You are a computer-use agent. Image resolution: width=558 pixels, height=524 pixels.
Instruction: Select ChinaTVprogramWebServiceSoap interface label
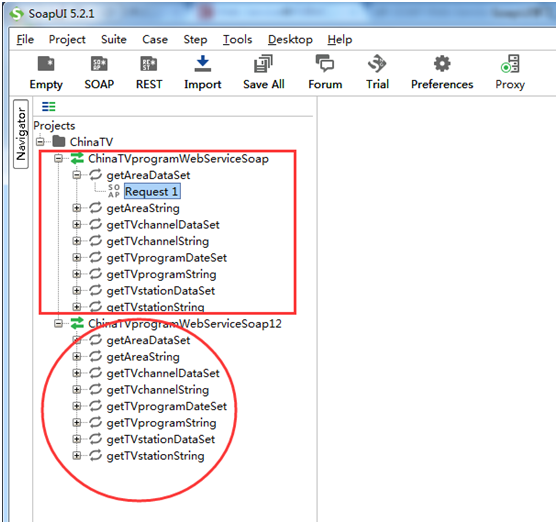point(178,158)
